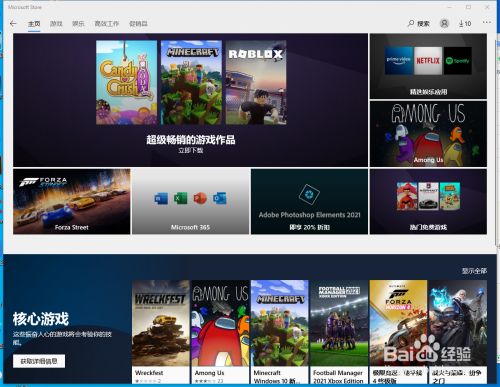
Task: Click the Outlook icon in Microsoft 365 tile
Action: click(220, 199)
